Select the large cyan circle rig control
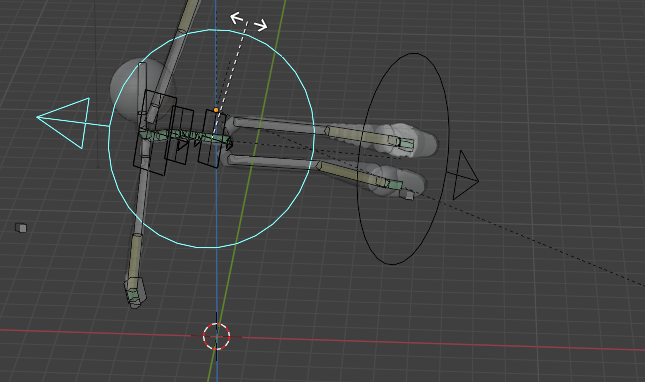The width and height of the screenshot is (645, 382). [x=211, y=139]
